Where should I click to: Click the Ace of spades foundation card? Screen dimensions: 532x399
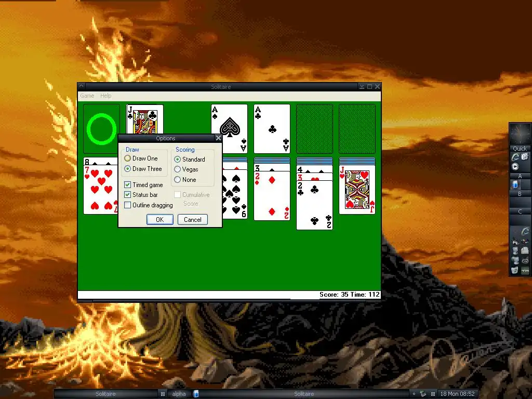tap(229, 129)
